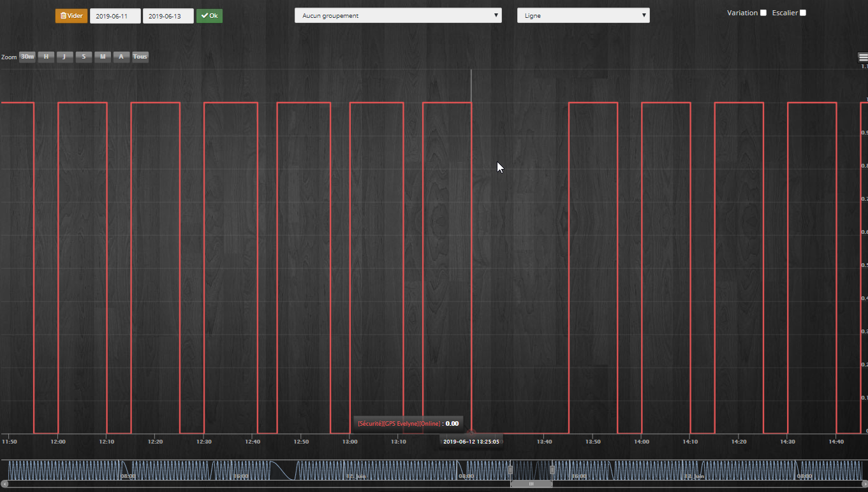
Task: Click the orange Vider button
Action: [x=71, y=16]
